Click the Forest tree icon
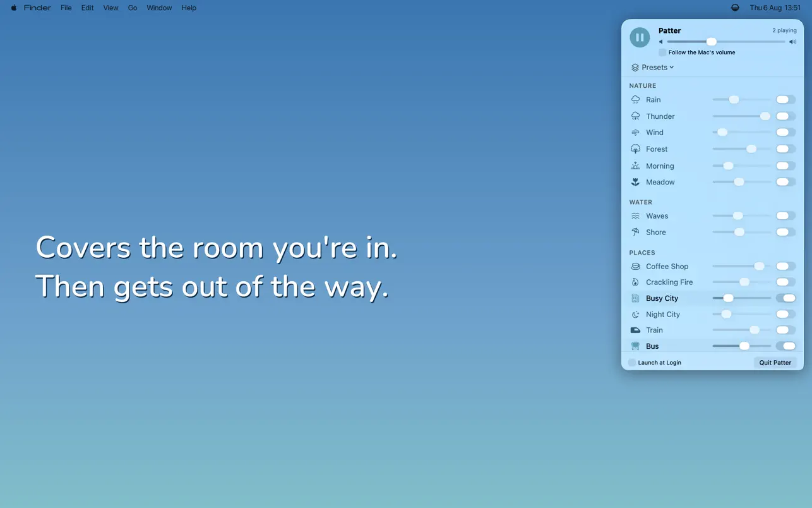 635,149
